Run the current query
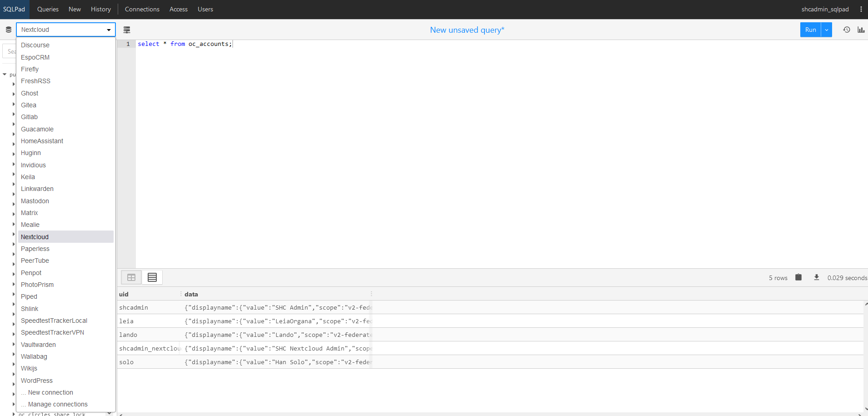This screenshot has height=416, width=868. [810, 30]
